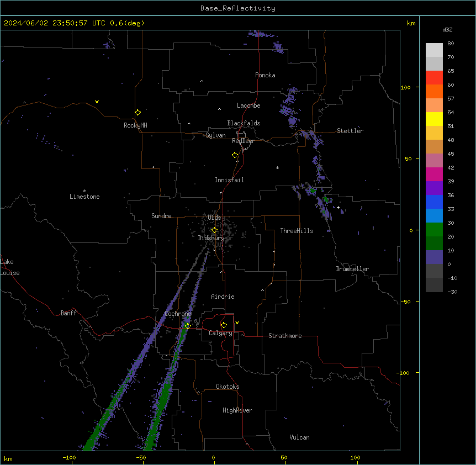476x465 pixels.
Task: Select the yellow diamond marker between Olds and Didsbury
Action: [x=214, y=230]
